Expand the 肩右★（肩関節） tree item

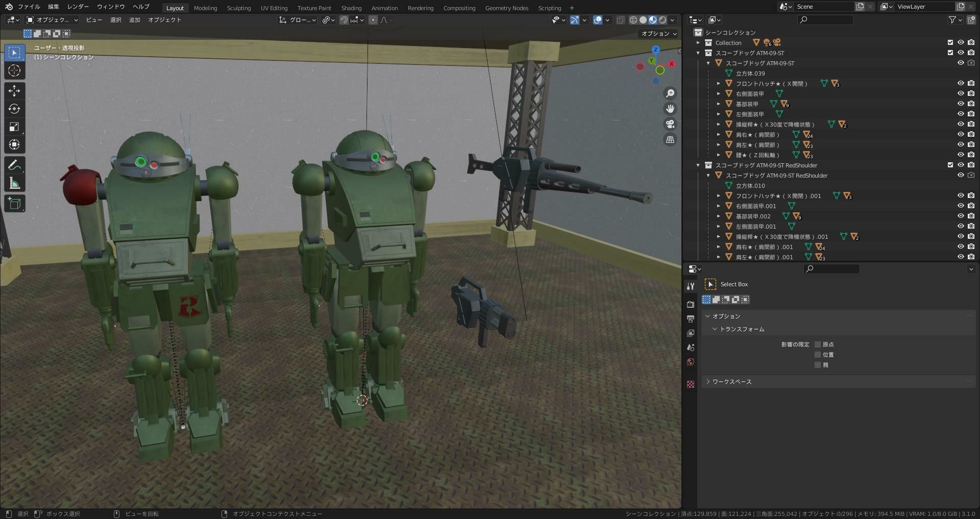tap(718, 134)
